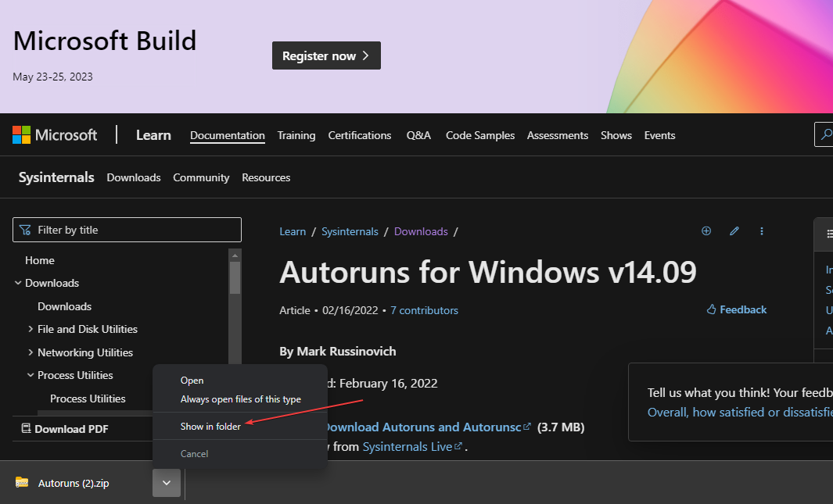Viewport: 833px width, 504px height.
Task: Expand Networking Utilities node
Action: tap(31, 352)
